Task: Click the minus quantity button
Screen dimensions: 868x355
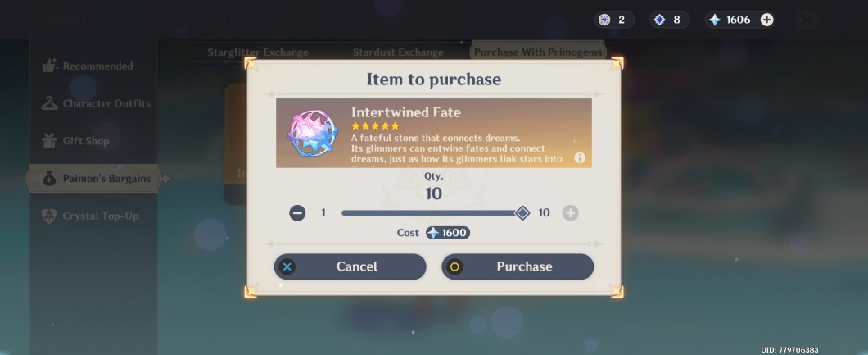Action: pyautogui.click(x=297, y=212)
